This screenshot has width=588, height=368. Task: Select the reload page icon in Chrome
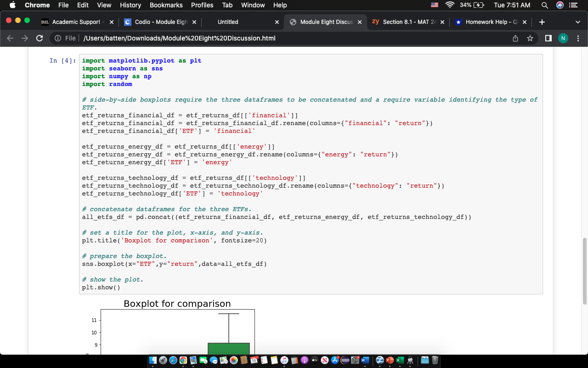[39, 38]
